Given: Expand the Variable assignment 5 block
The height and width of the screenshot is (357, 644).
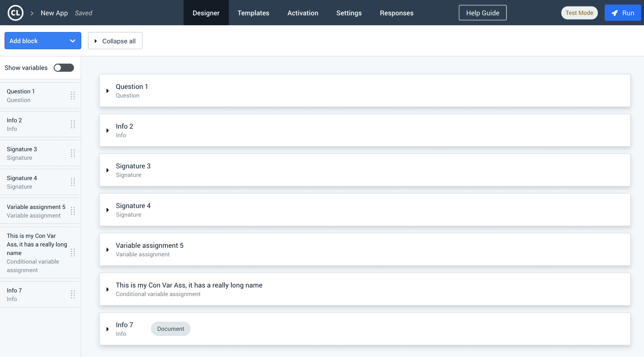Looking at the screenshot, I should tap(108, 249).
